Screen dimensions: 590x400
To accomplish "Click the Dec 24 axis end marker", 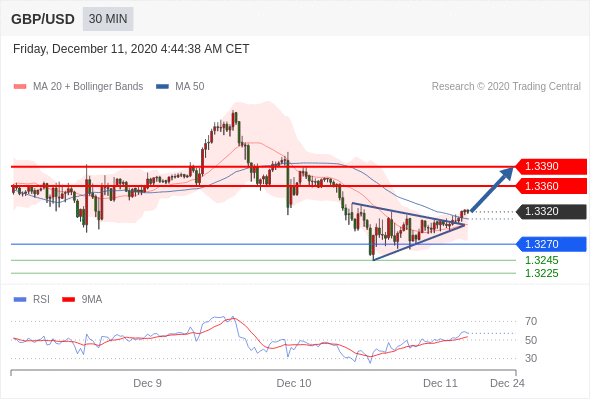I will click(507, 383).
